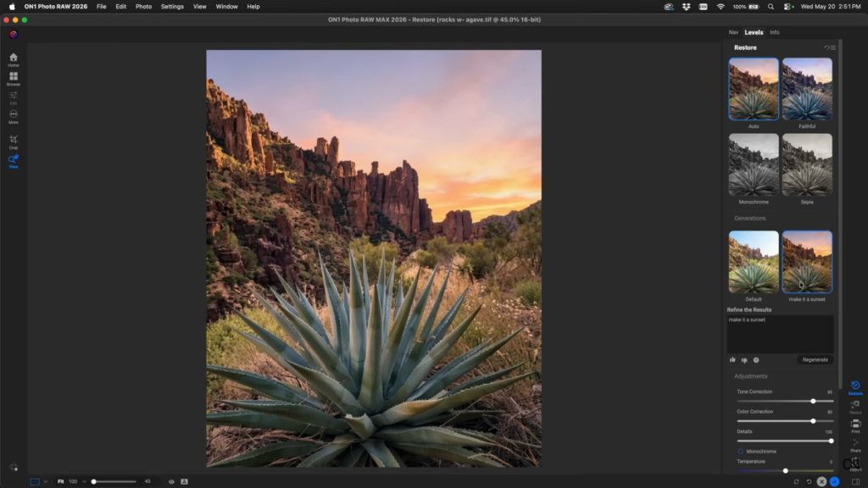Adjust the Color Correction slider
Viewport: 868px width, 488px height.
(x=785, y=421)
